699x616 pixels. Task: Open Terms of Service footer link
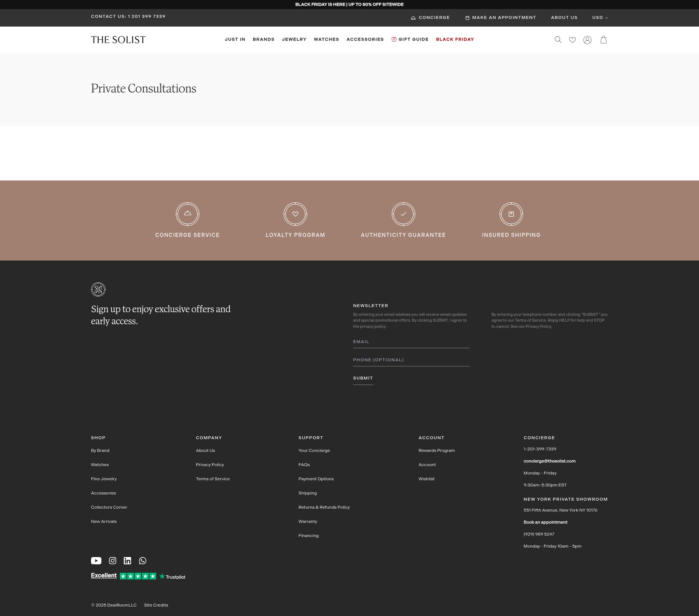tap(213, 479)
